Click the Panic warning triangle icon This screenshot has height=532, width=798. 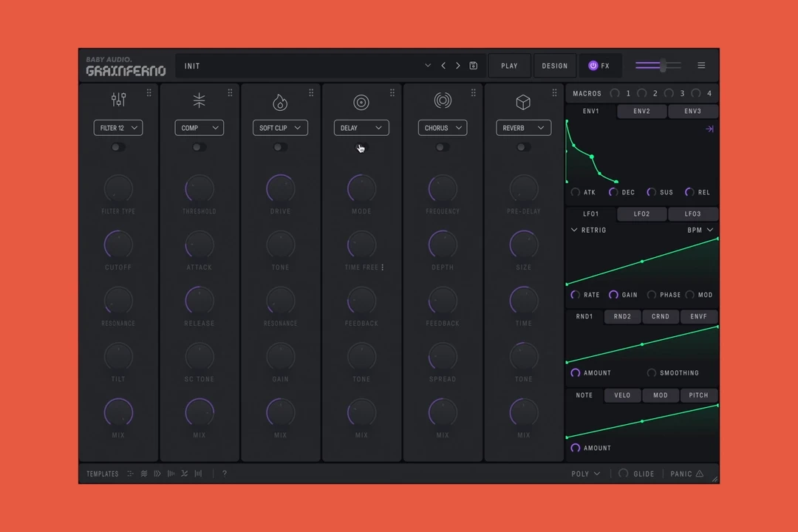700,474
